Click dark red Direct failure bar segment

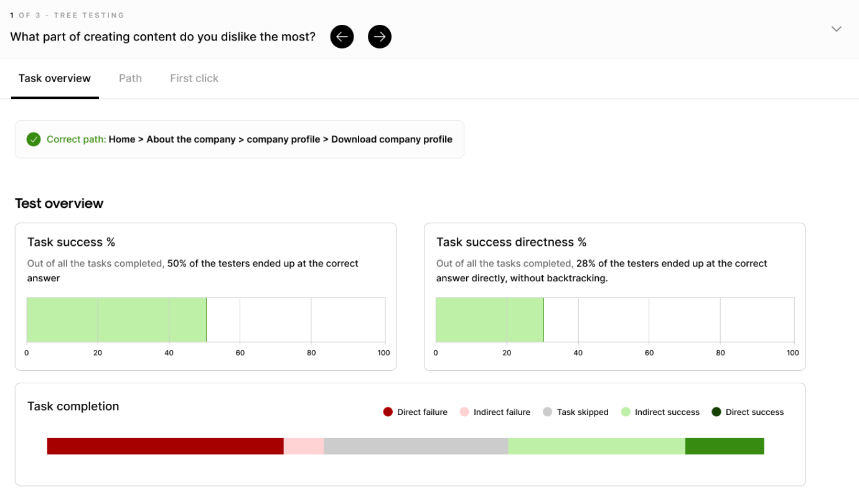pos(165,446)
